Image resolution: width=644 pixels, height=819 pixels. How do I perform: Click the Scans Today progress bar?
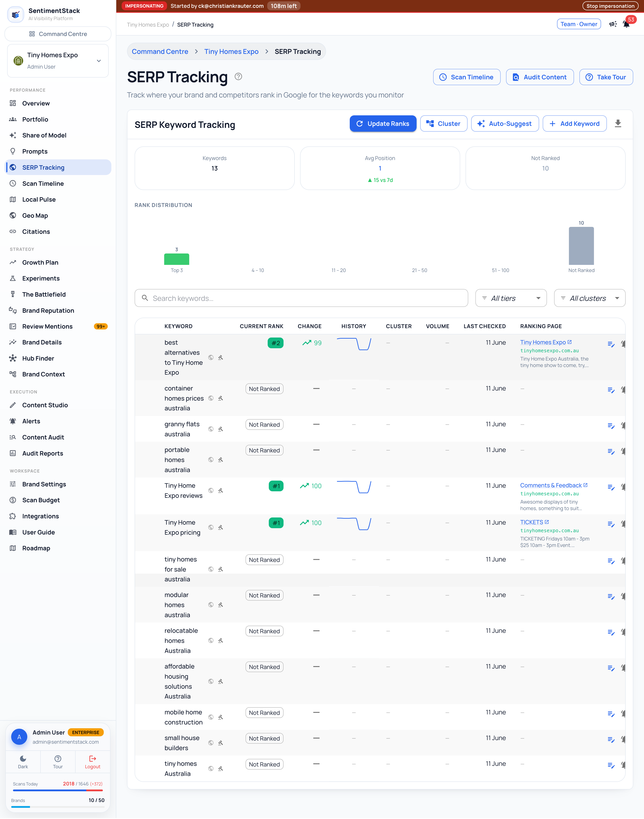[58, 790]
